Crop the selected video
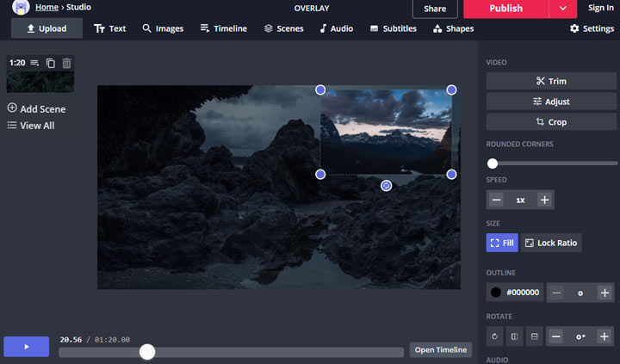This screenshot has height=364, width=620. pyautogui.click(x=551, y=122)
